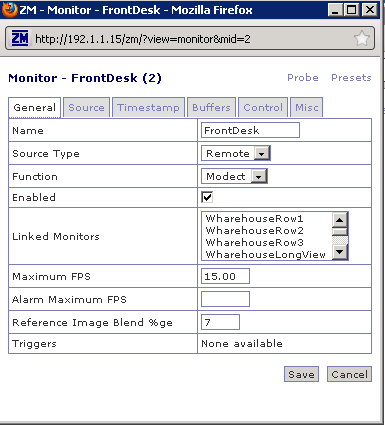Screen dimensions: 385x425
Task: Open the Function dropdown set to Modect
Action: [234, 176]
